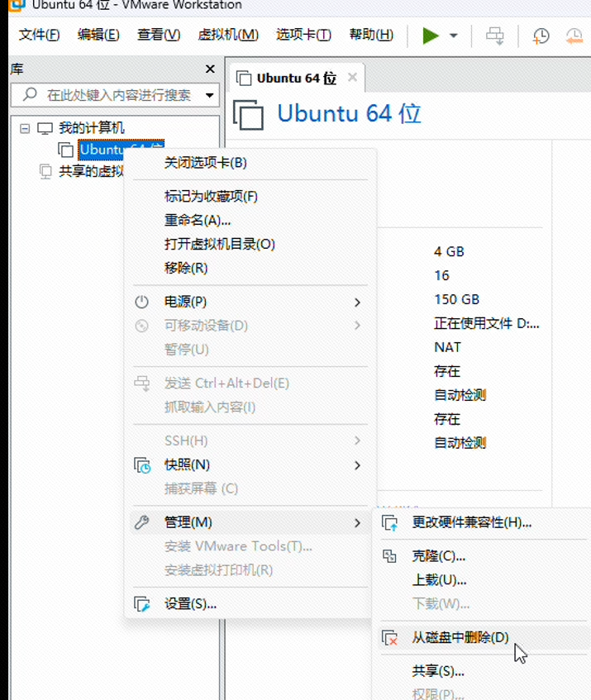Click the 150 GB disk value
Image resolution: width=591 pixels, height=700 pixels.
[x=456, y=299]
